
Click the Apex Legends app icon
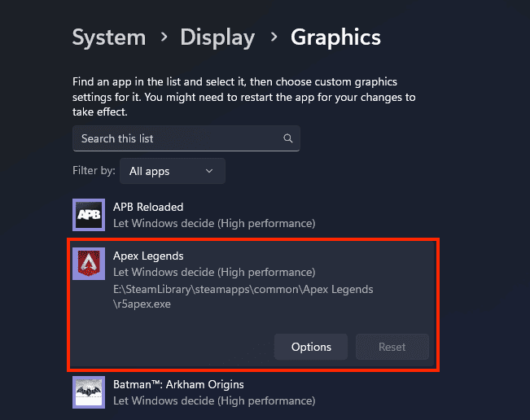pyautogui.click(x=88, y=264)
